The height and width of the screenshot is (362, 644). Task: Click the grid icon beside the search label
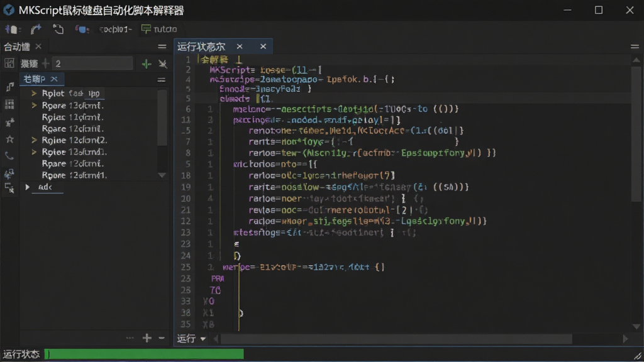coord(9,63)
